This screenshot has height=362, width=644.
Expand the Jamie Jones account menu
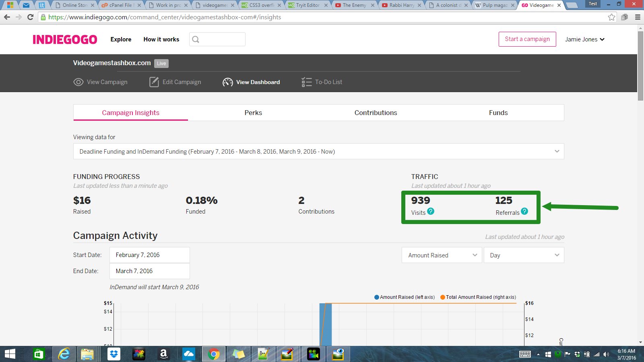coord(584,39)
